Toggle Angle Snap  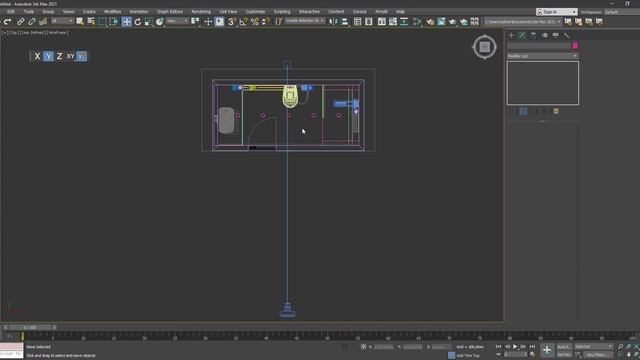pyautogui.click(x=243, y=22)
